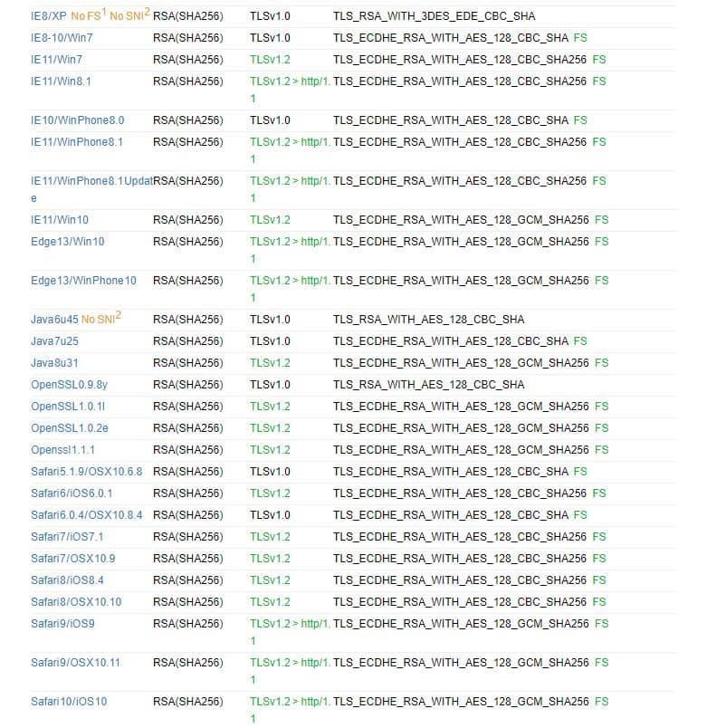Select the Safari 10 / iOS 10 link

click(69, 702)
